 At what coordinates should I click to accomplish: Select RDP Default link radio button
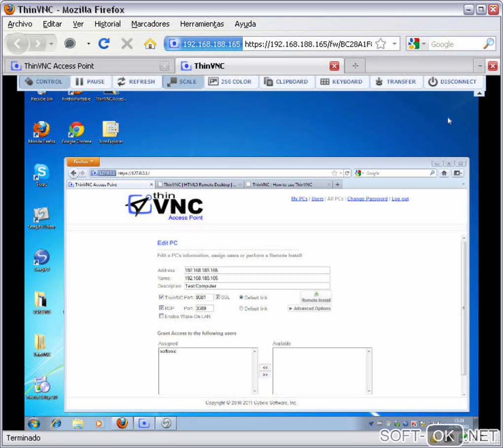pos(241,308)
